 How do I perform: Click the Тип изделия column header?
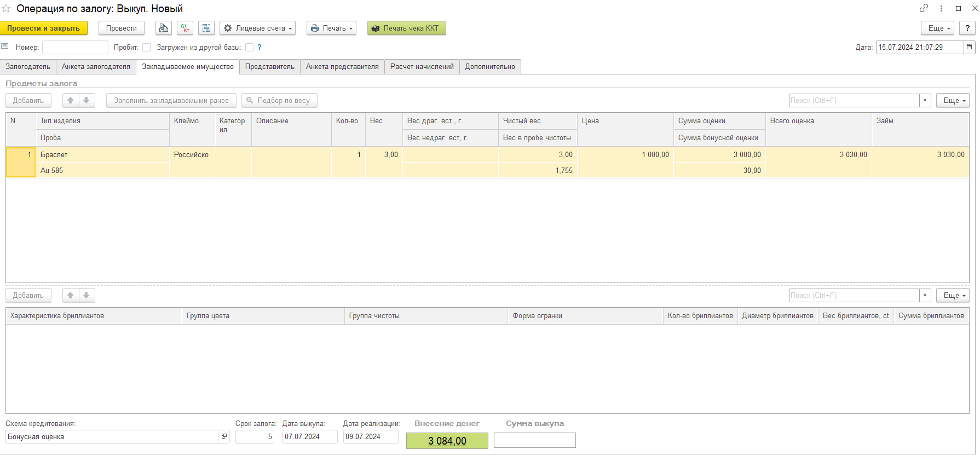[102, 121]
